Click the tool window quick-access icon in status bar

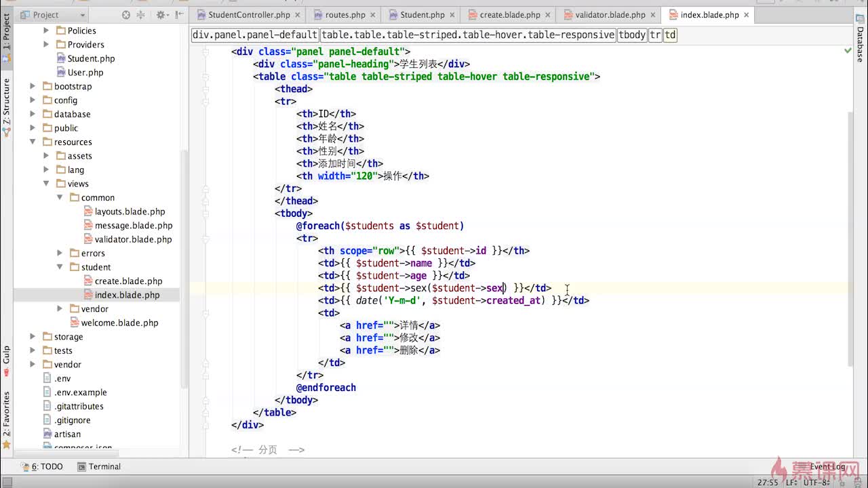coord(6,482)
